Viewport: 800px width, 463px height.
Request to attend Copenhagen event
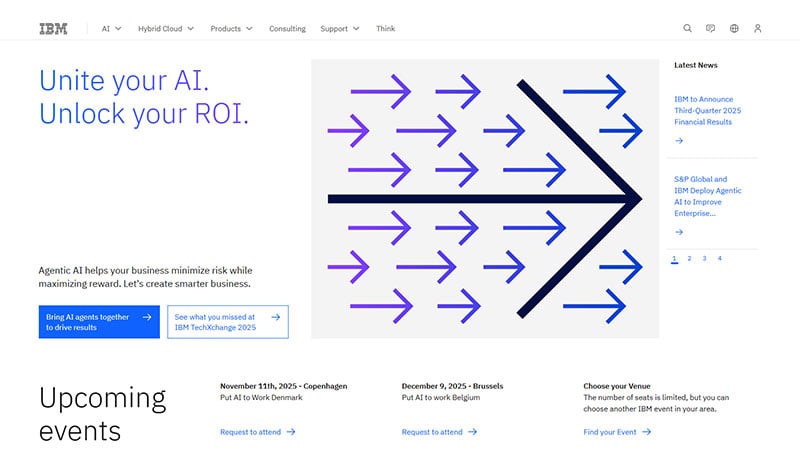257,432
